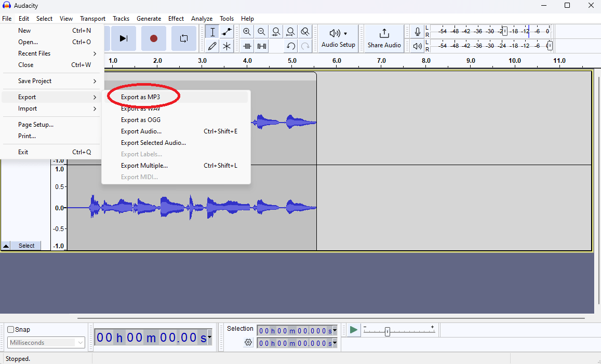Click the Zoom In icon

(x=247, y=32)
